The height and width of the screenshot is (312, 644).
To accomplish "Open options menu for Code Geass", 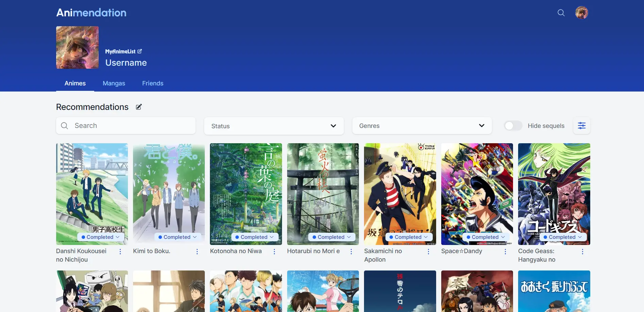I will coord(582,251).
